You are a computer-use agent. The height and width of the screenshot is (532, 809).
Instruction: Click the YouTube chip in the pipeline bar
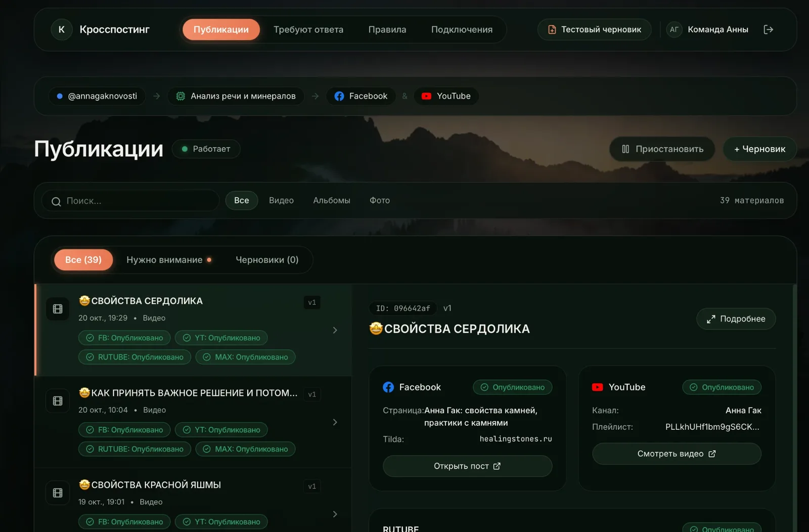[446, 96]
